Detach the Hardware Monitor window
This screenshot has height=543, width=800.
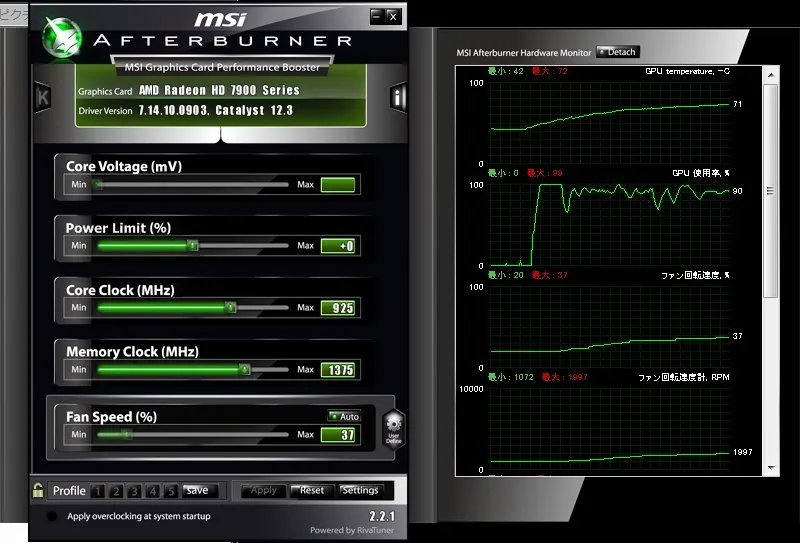click(x=618, y=52)
